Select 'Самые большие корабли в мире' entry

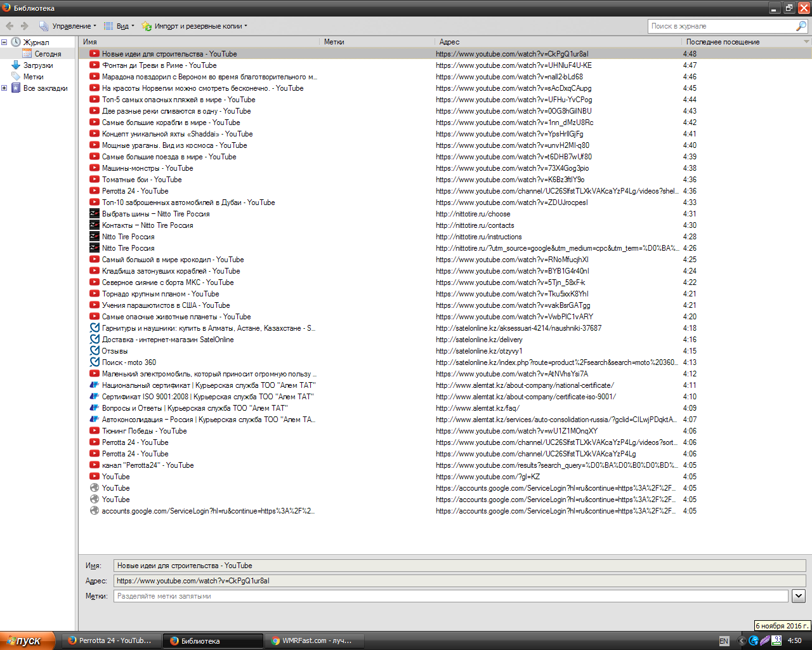coord(445,122)
